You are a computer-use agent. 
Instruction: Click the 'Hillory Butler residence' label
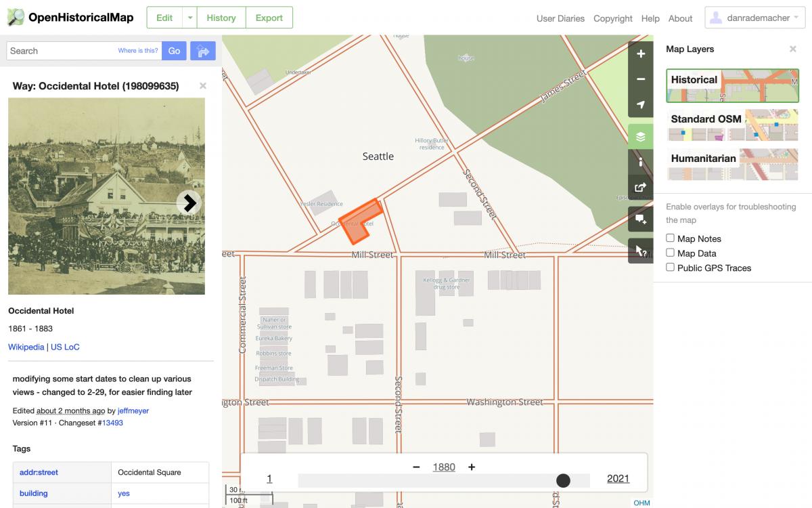(432, 144)
